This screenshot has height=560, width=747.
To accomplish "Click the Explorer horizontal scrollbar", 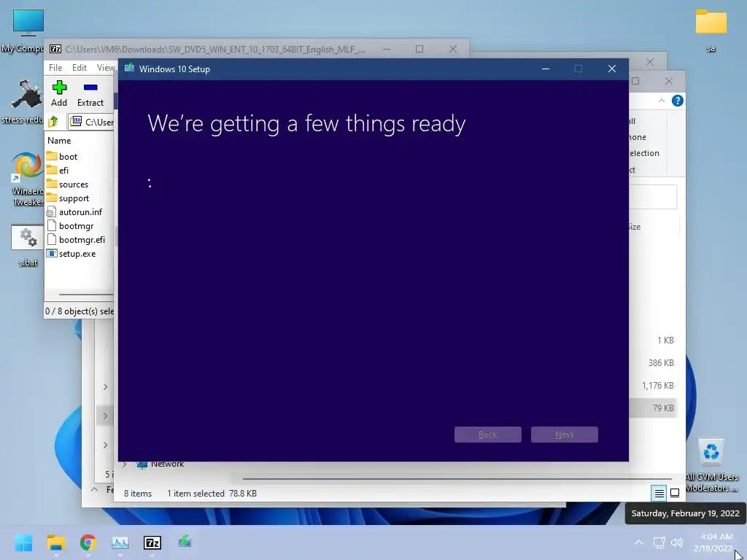I will tap(457, 478).
